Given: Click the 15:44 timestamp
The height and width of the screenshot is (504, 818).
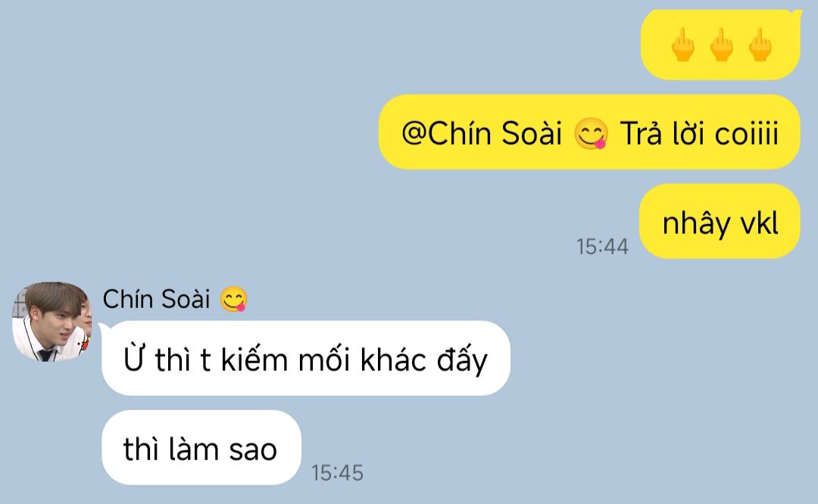Looking at the screenshot, I should pyautogui.click(x=602, y=247).
